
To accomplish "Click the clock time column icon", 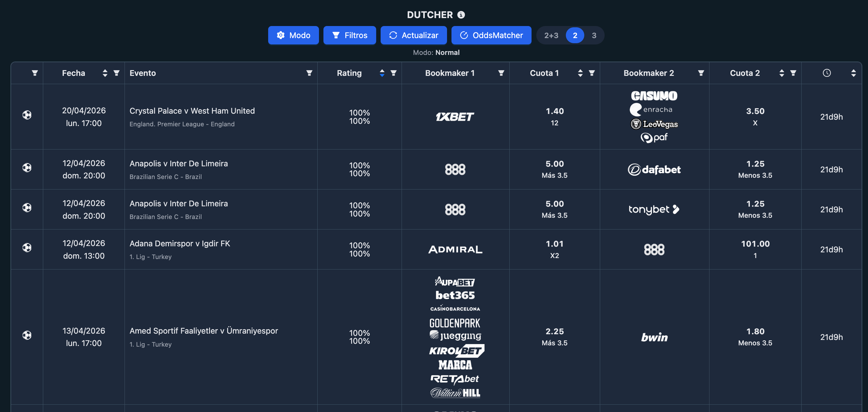I will 827,73.
